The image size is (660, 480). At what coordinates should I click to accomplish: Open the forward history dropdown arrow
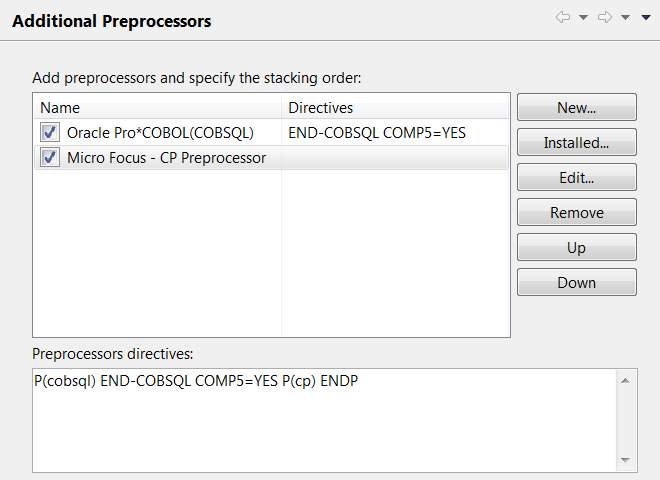[x=625, y=18]
